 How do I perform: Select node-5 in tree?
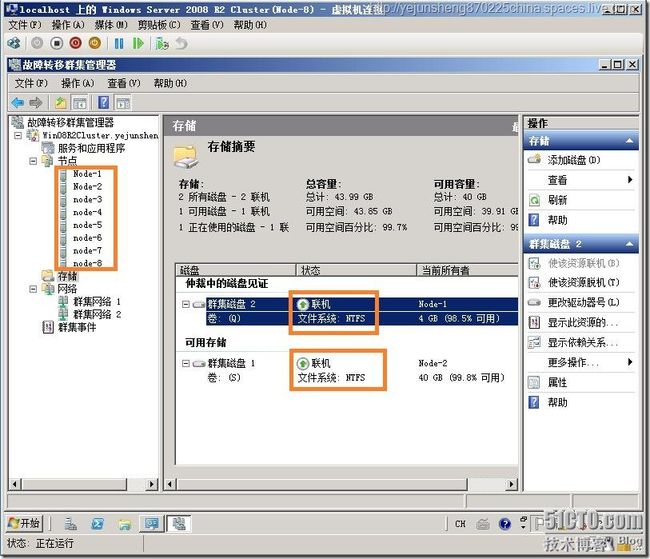87,225
